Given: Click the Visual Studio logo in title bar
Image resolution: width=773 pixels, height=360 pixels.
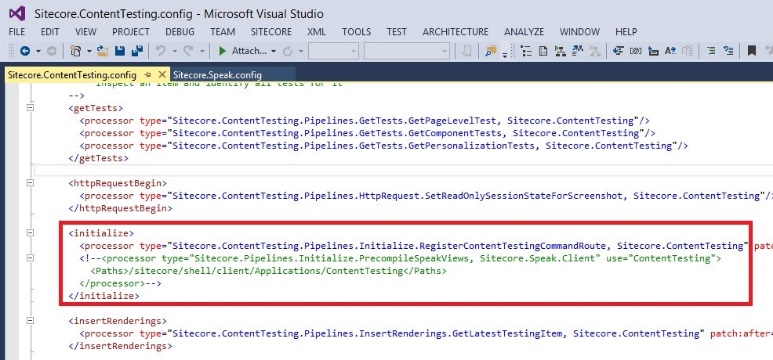Looking at the screenshot, I should [17, 13].
